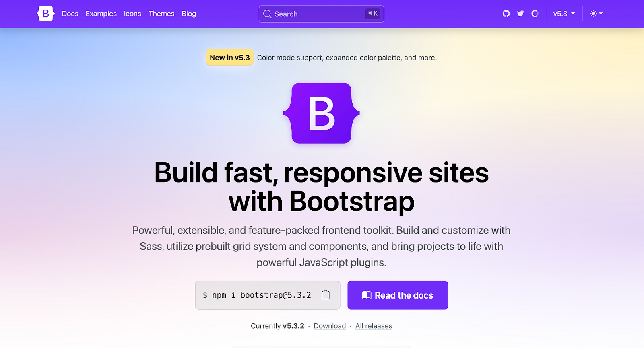The image size is (644, 348).
Task: Focus the Search field
Action: coord(322,14)
